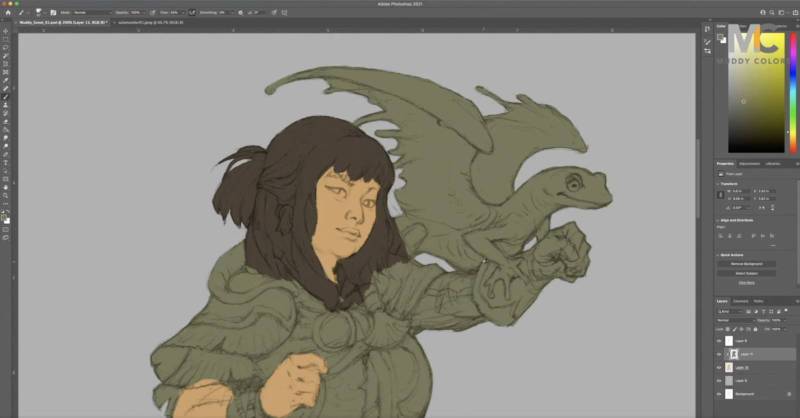This screenshot has height=418, width=800.
Task: Click the Home icon in options bar
Action: [x=8, y=12]
